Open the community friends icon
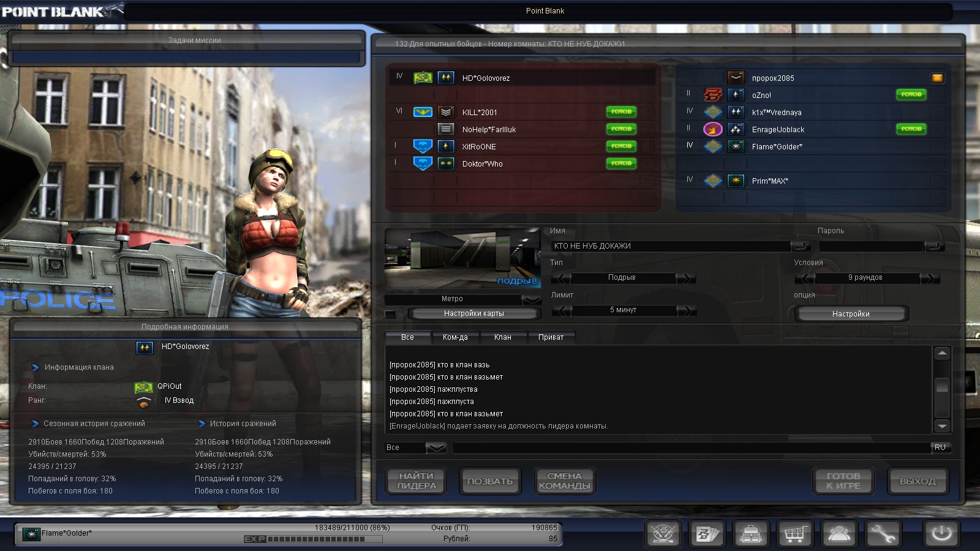980x551 pixels. point(839,534)
